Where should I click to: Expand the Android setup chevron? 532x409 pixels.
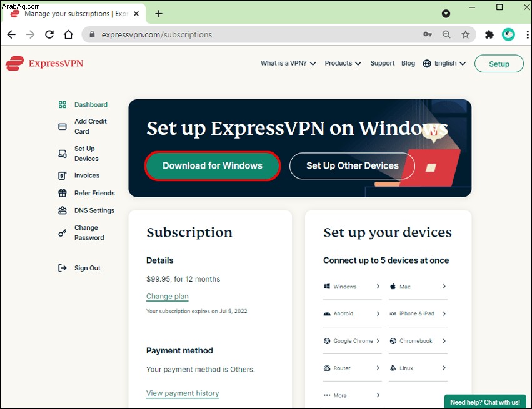378,314
